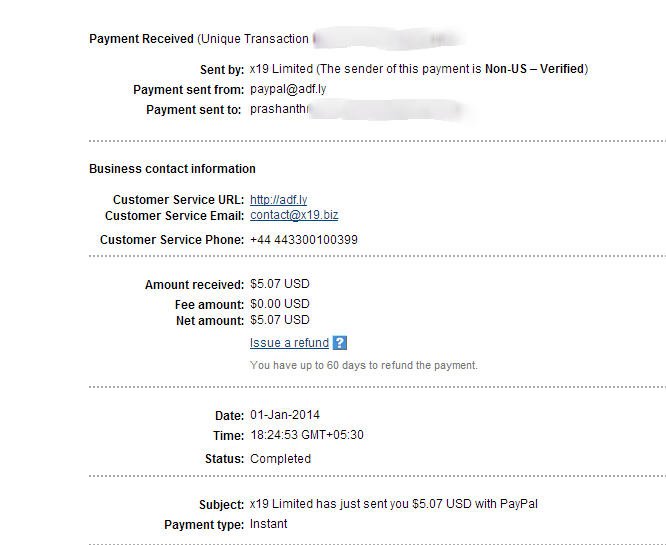Click the $0.00 USD fee amount value

point(279,304)
